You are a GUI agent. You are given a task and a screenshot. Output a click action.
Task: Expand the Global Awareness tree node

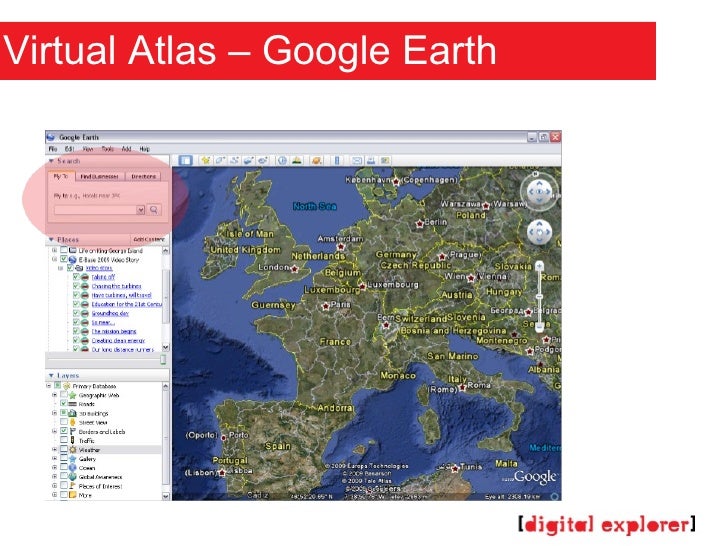[55, 476]
